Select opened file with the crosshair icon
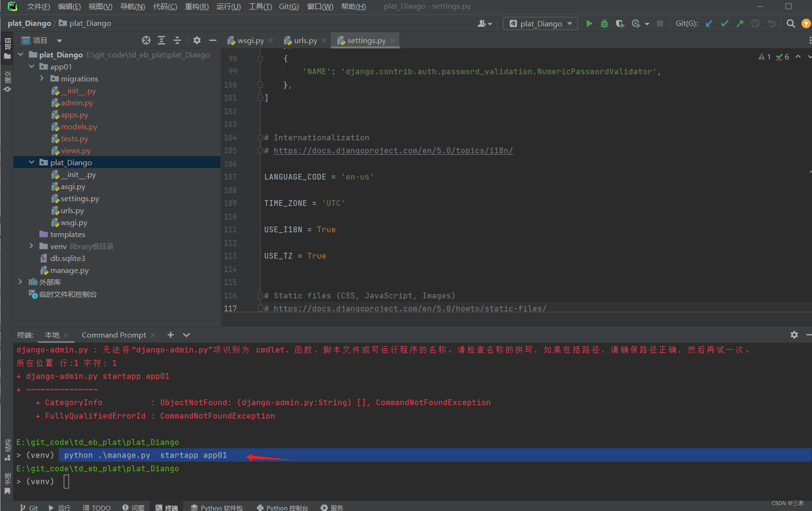Image resolution: width=812 pixels, height=511 pixels. click(x=146, y=40)
